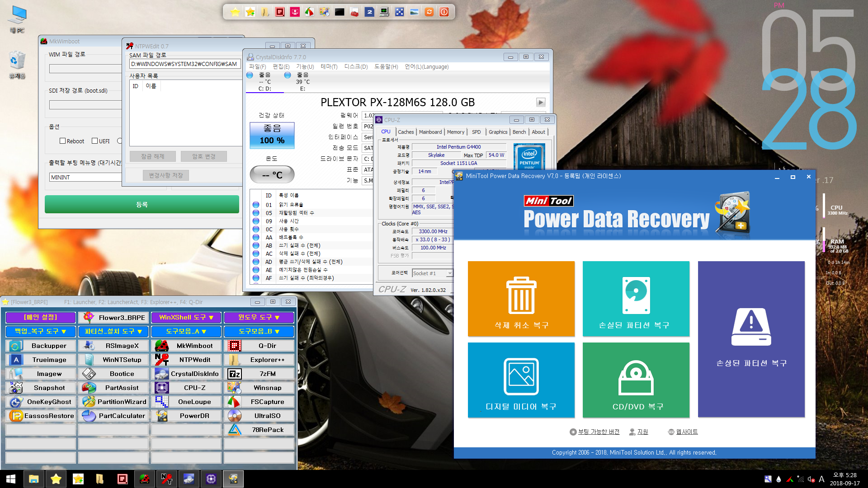This screenshot has height=488, width=868.
Task: Launch Snapshot from the launcher
Action: tap(41, 388)
